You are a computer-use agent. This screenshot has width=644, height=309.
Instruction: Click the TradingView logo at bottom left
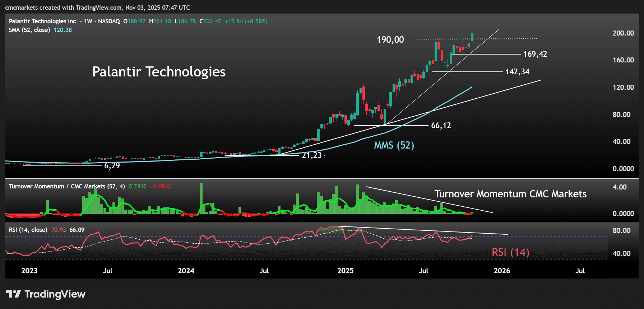click(46, 294)
